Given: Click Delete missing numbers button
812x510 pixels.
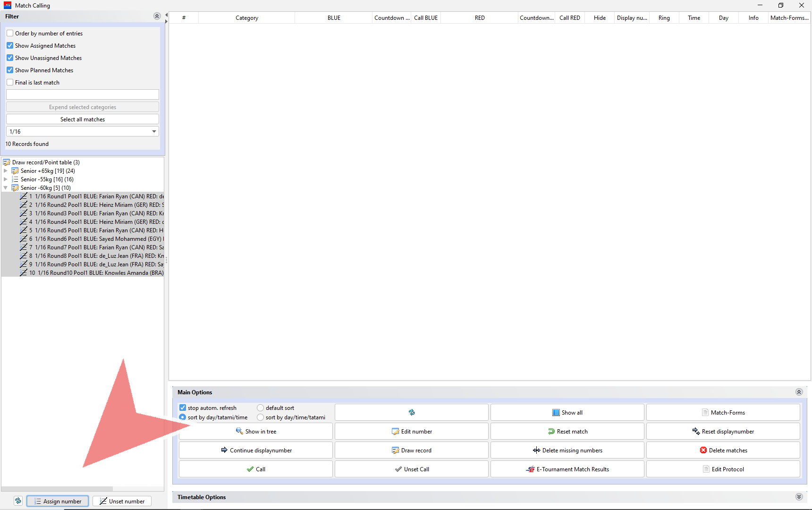Looking at the screenshot, I should (567, 450).
